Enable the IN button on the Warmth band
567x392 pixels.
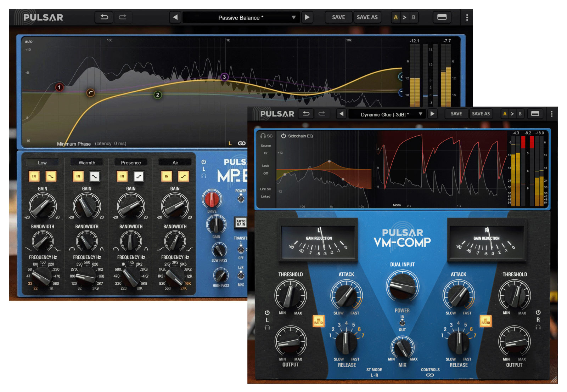78,176
